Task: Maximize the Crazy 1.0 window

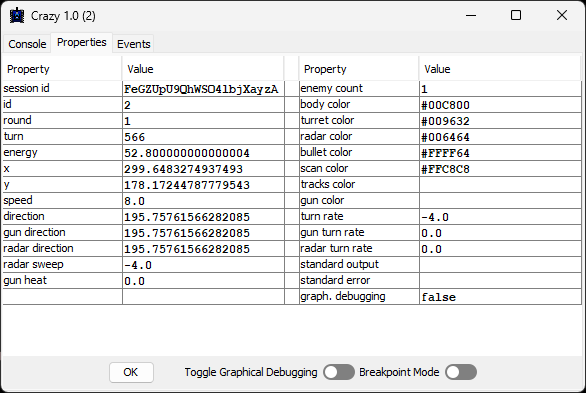Action: (516, 16)
